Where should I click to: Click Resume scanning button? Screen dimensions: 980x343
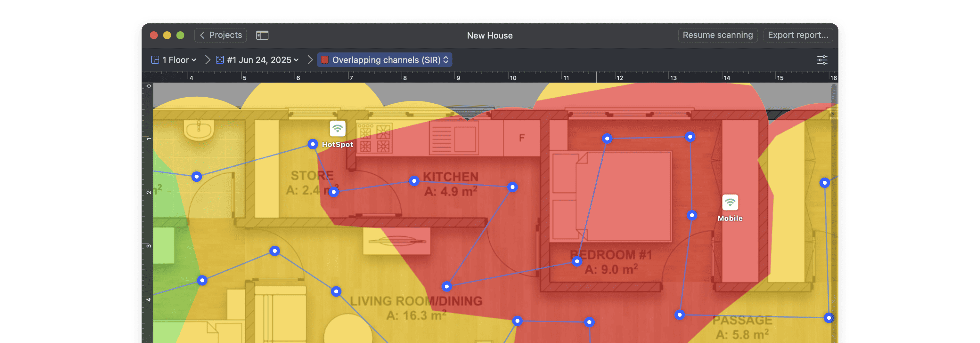tap(717, 35)
